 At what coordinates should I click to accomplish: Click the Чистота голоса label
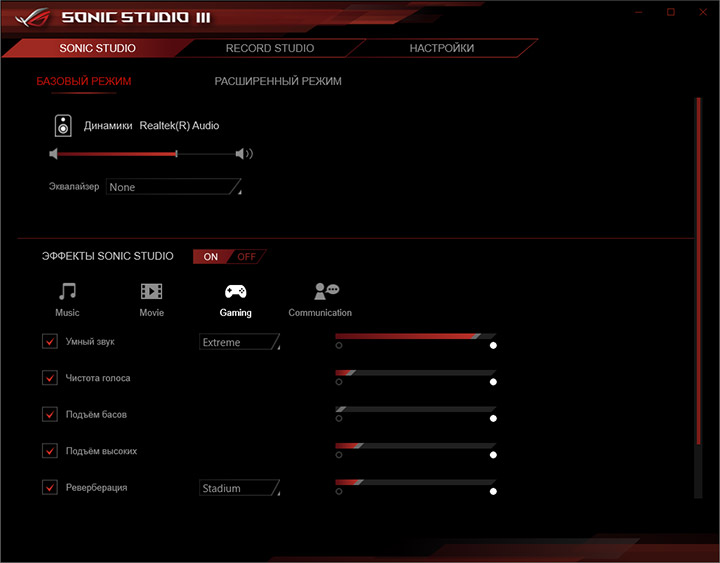(x=98, y=378)
